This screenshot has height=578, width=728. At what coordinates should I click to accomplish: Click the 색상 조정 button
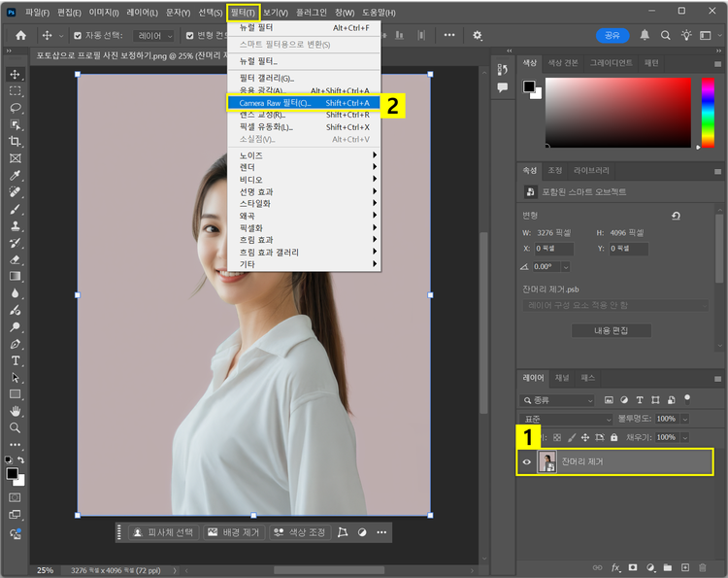[x=300, y=532]
